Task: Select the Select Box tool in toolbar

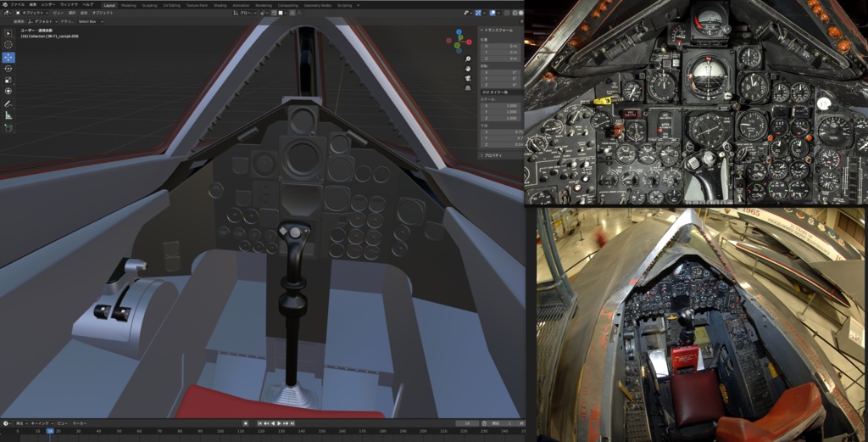Action: 8,33
